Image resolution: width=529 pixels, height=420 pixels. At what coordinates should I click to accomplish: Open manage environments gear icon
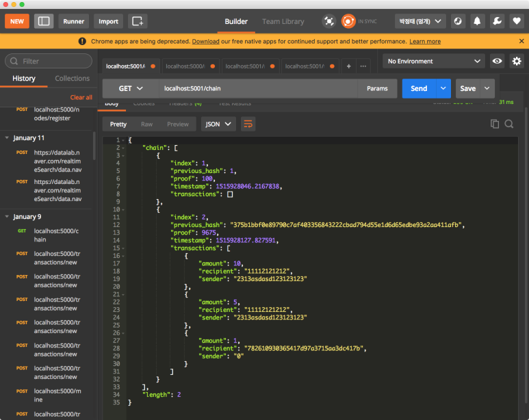517,61
